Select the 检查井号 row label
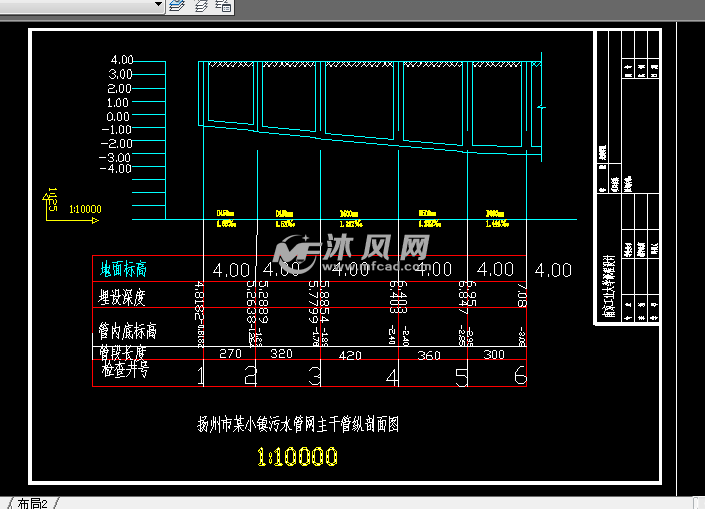The width and height of the screenshot is (705, 509). (125, 370)
